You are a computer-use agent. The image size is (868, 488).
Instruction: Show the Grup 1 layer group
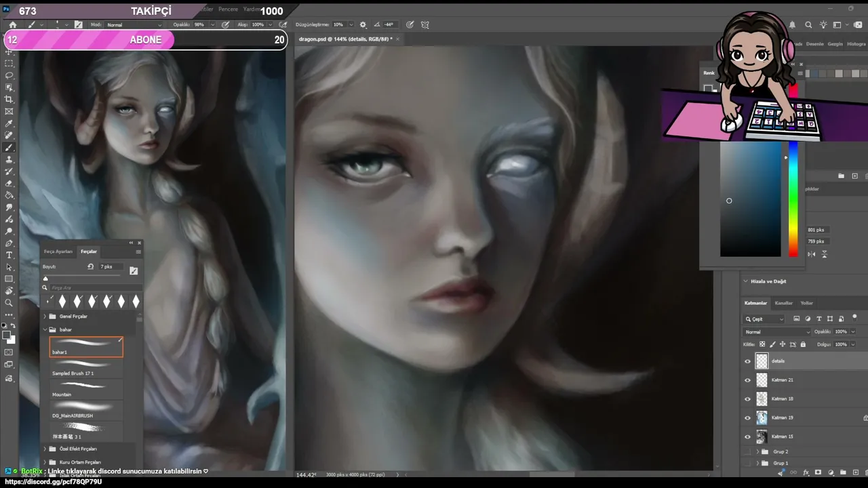(x=748, y=464)
